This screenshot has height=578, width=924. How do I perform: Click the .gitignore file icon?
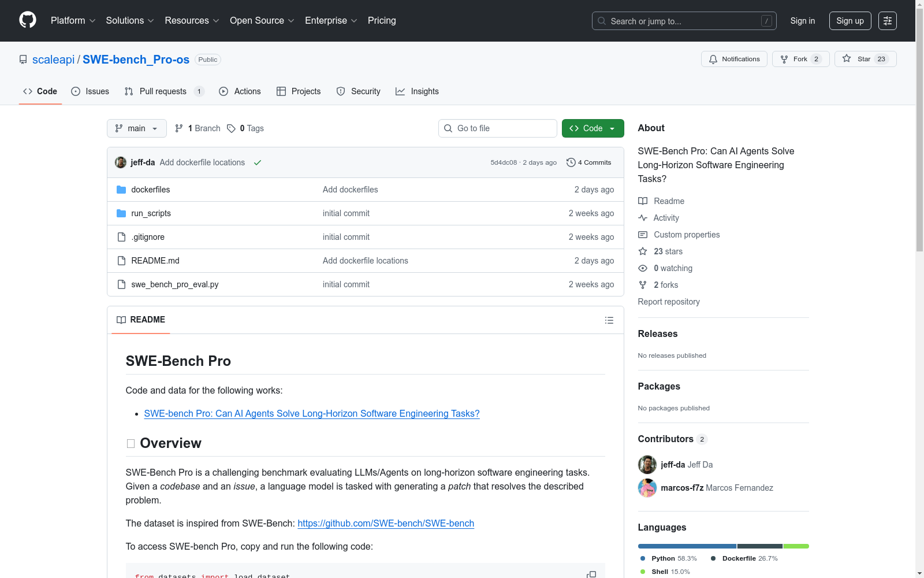pos(121,237)
